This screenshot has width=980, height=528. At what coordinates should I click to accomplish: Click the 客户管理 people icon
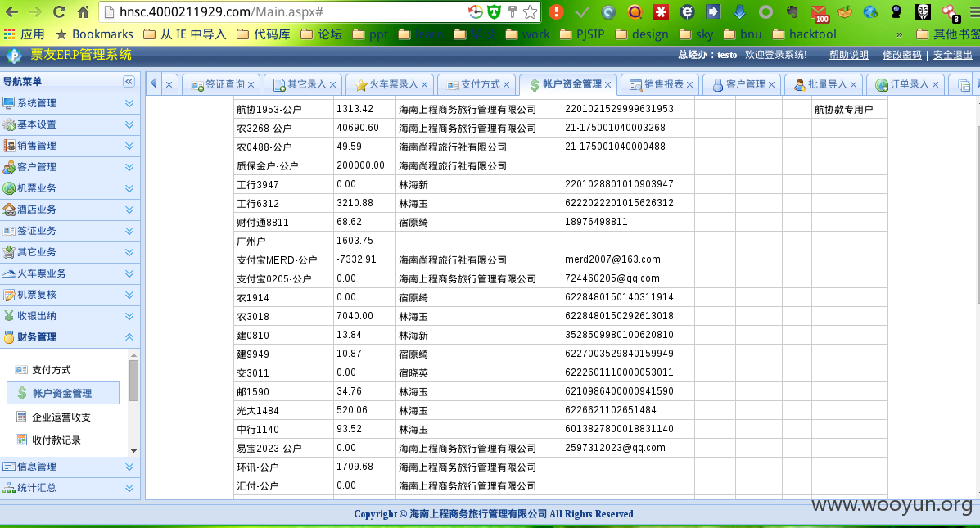[x=9, y=167]
